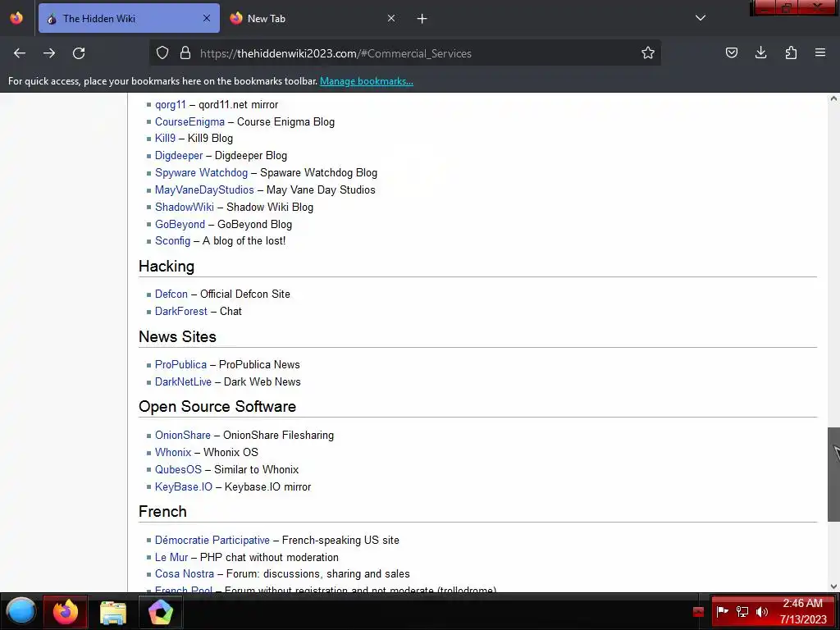
Task: Open the Extensions puzzle icon
Action: pos(791,52)
